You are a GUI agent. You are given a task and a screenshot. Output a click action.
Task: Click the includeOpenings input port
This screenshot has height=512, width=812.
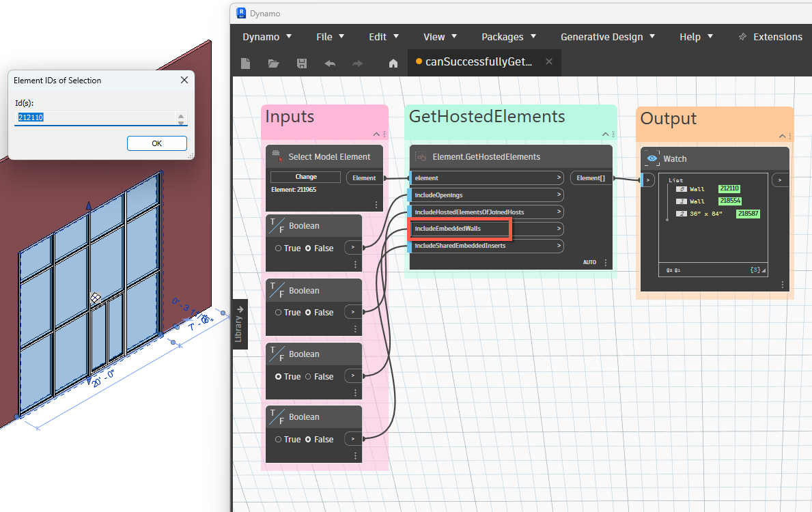pyautogui.click(x=486, y=195)
